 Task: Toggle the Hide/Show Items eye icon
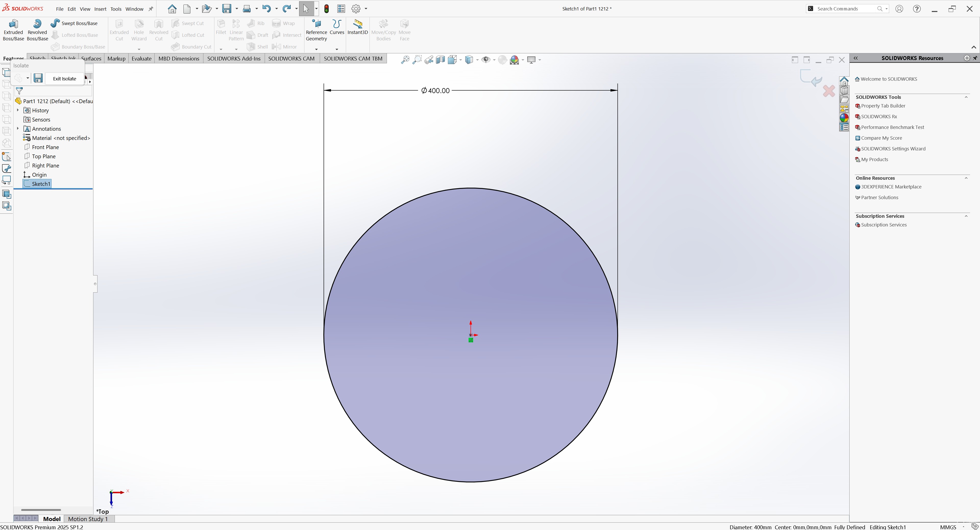[x=486, y=60]
